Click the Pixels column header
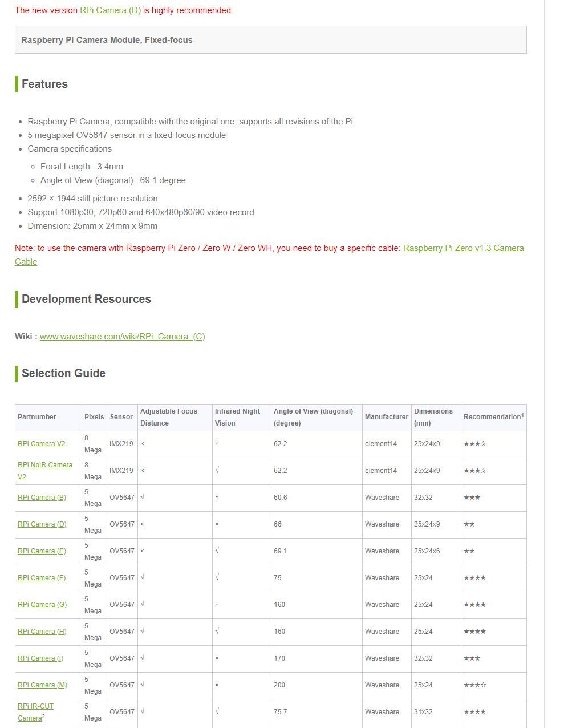Viewport: 572px width, 728px height. [94, 417]
